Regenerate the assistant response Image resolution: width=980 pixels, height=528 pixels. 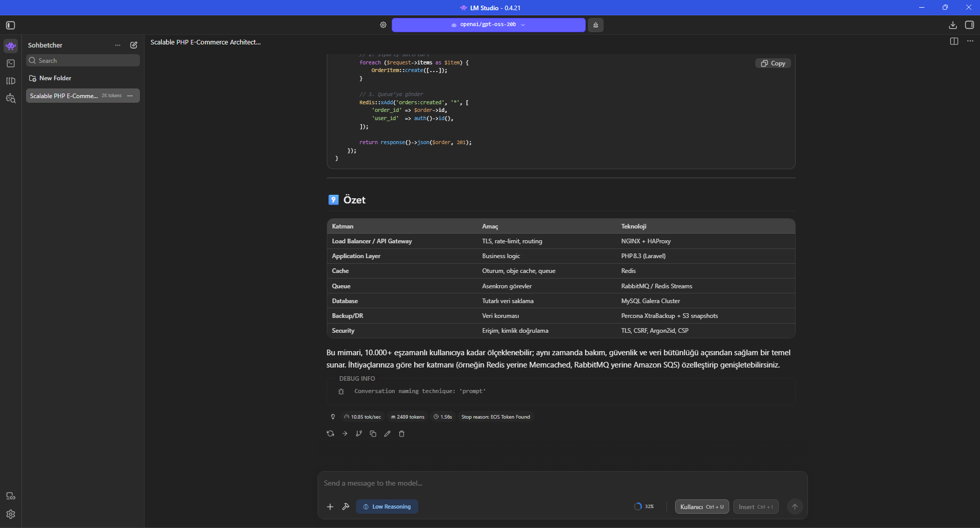330,434
